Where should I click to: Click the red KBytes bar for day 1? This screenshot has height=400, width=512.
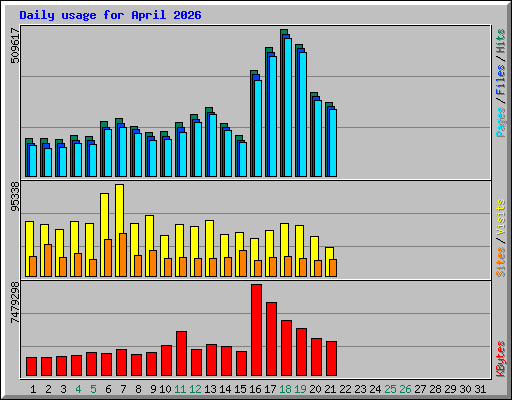[31, 367]
